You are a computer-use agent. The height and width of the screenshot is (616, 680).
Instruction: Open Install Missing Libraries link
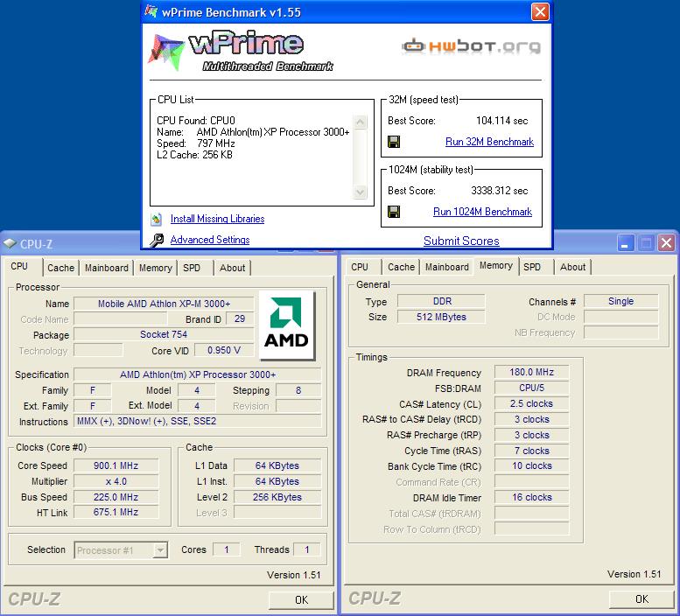[217, 219]
